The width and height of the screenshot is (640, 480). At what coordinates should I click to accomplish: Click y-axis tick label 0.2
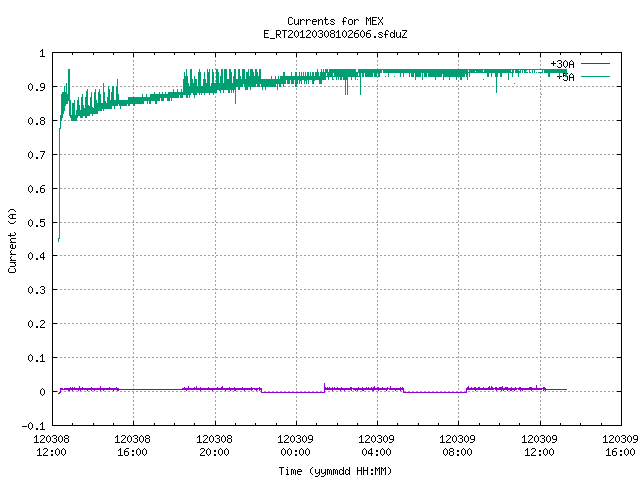click(x=36, y=324)
